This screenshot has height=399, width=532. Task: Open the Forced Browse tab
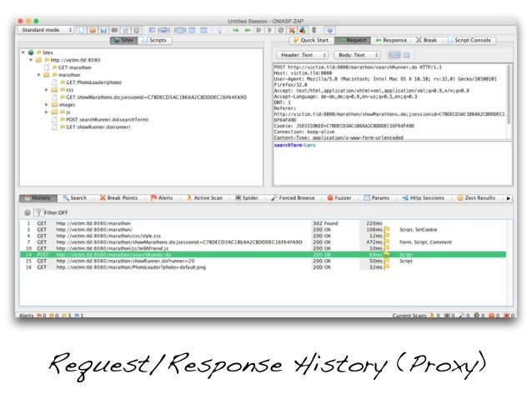pos(293,198)
